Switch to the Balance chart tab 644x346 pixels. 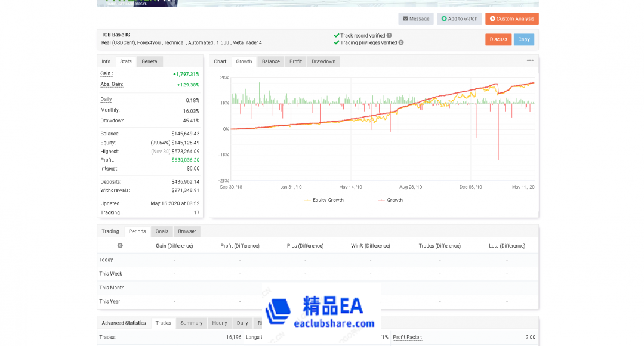click(x=270, y=61)
